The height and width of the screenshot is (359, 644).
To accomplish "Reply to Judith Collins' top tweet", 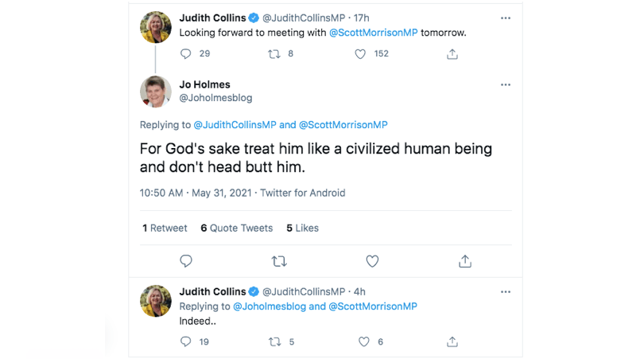I will [x=186, y=54].
